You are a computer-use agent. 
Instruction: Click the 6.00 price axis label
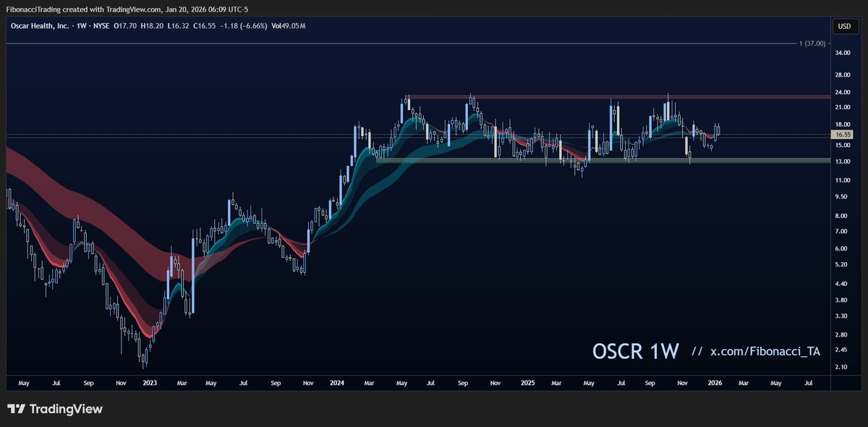[841, 248]
